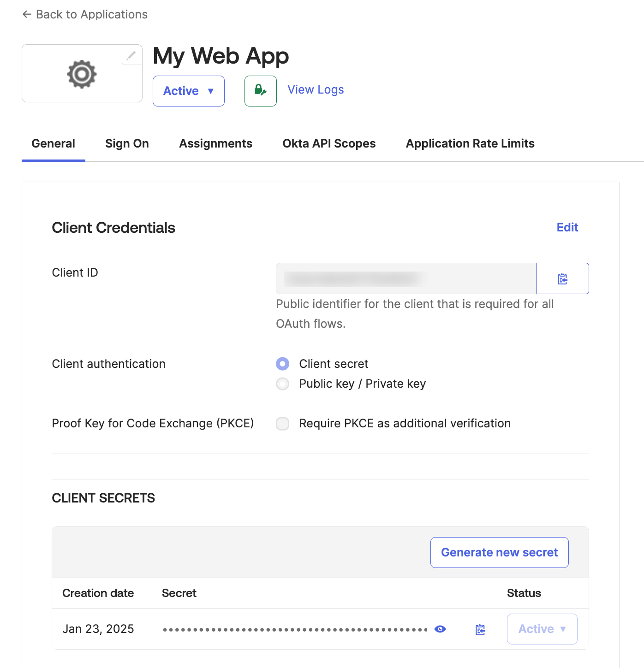Open the Active status dropdown under the title

188,91
